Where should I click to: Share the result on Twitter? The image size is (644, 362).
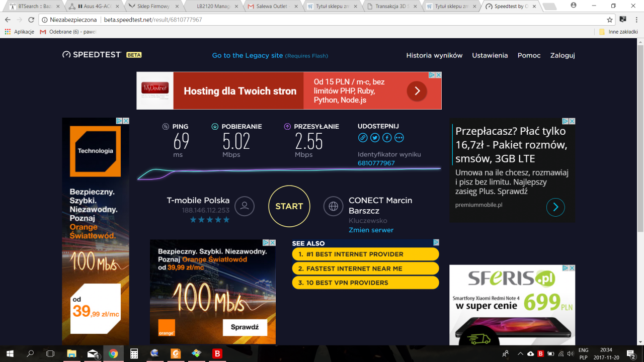pyautogui.click(x=375, y=137)
